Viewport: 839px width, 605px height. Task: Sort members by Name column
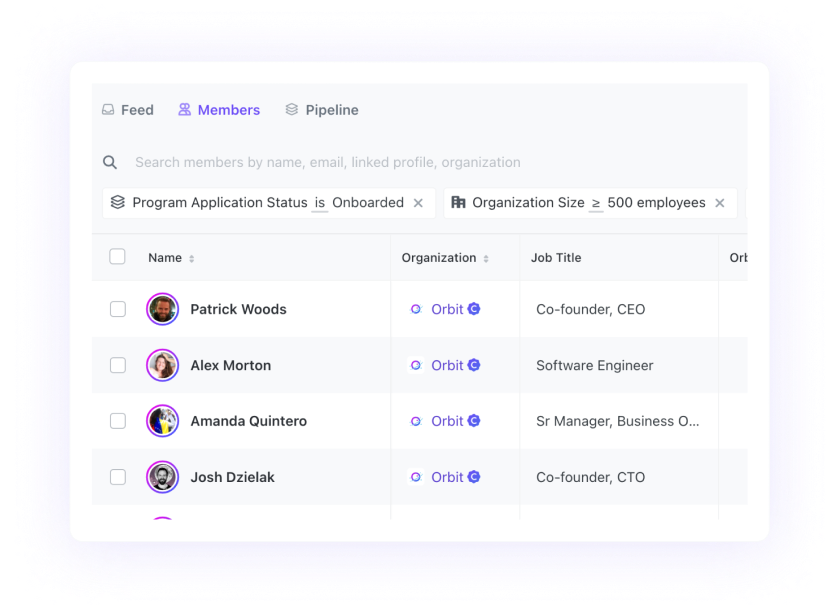tap(191, 258)
